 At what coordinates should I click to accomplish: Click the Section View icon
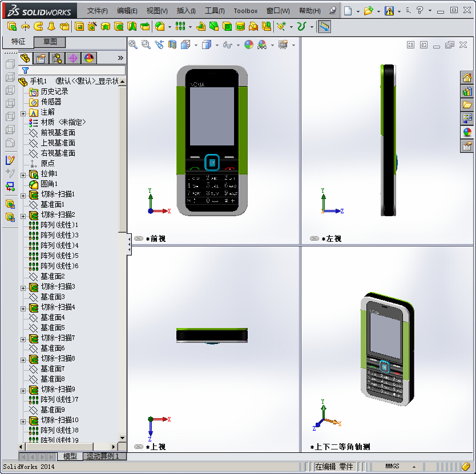click(171, 44)
